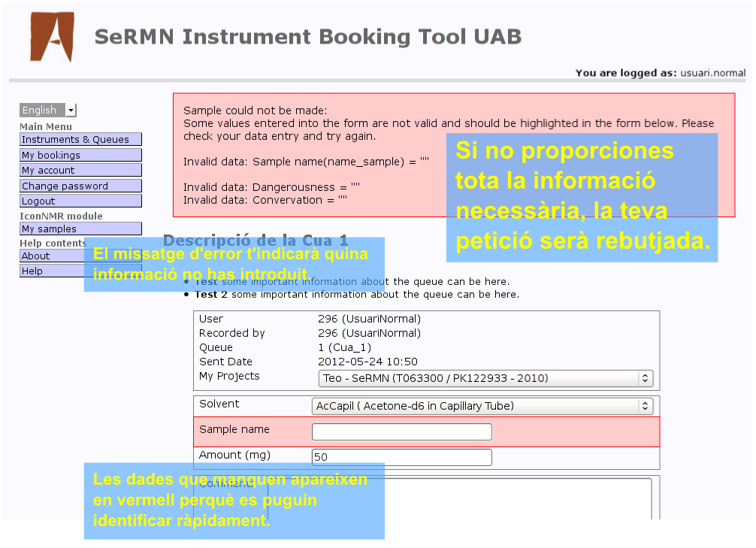Click the 'Sample could not be made:' heading
The width and height of the screenshot is (756, 548).
[x=255, y=111]
